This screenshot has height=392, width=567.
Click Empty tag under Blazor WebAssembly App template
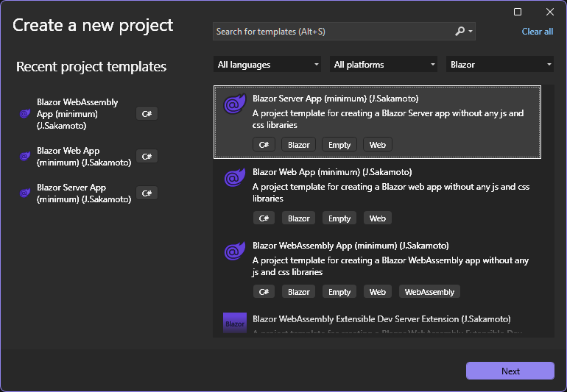pos(339,291)
